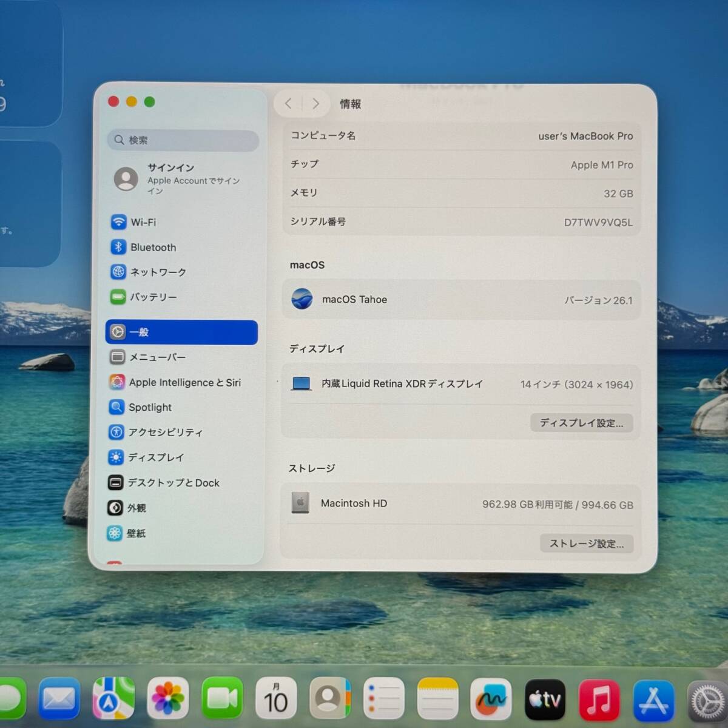Select デスクトップと Dock in sidebar

click(x=172, y=483)
